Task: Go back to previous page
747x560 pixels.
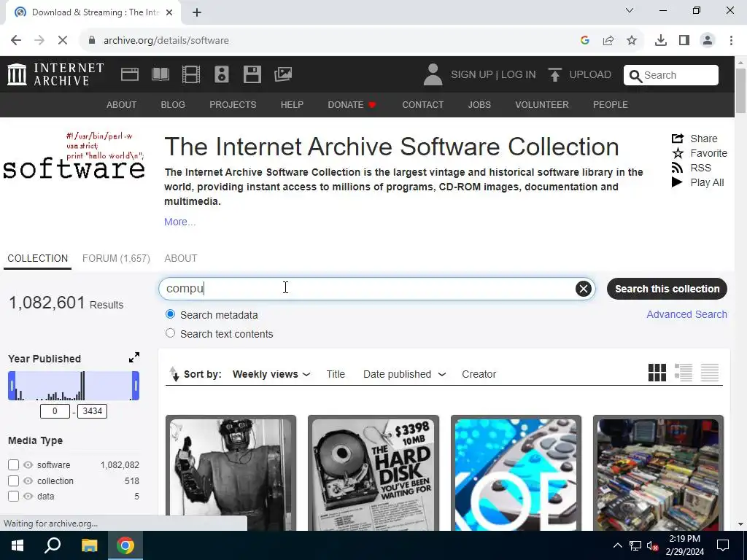Action: click(x=16, y=41)
